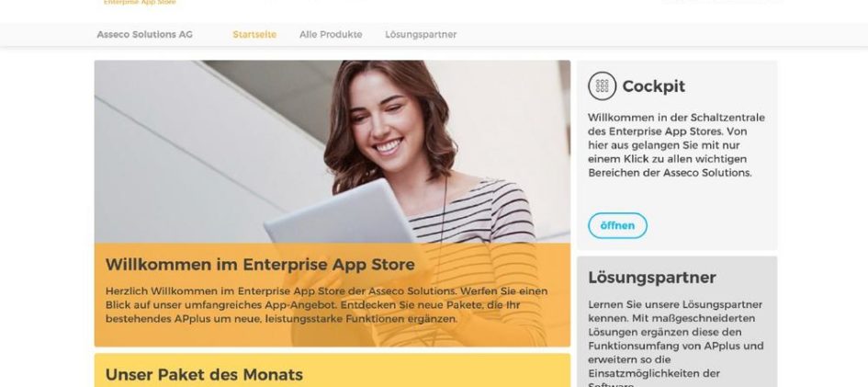Image resolution: width=868 pixels, height=387 pixels.
Task: Open the Alle Produkte tab
Action: 331,34
